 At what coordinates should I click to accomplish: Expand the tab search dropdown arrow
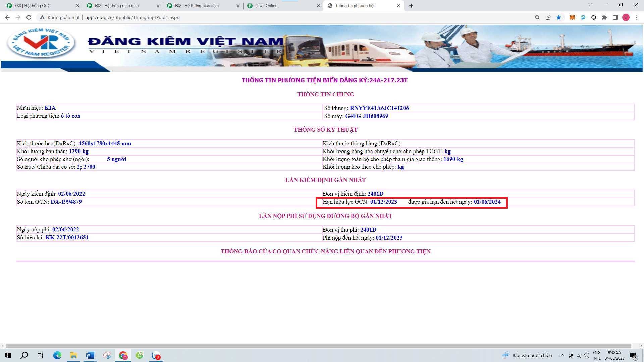590,5
